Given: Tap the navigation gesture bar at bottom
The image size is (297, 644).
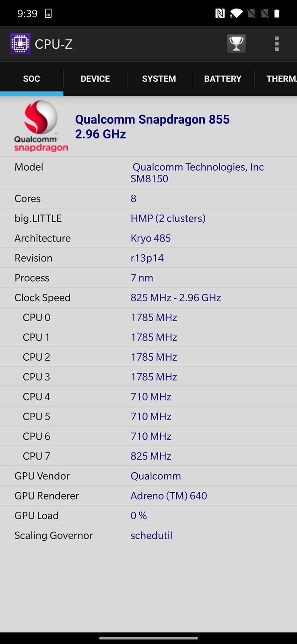Looking at the screenshot, I should pos(148,638).
